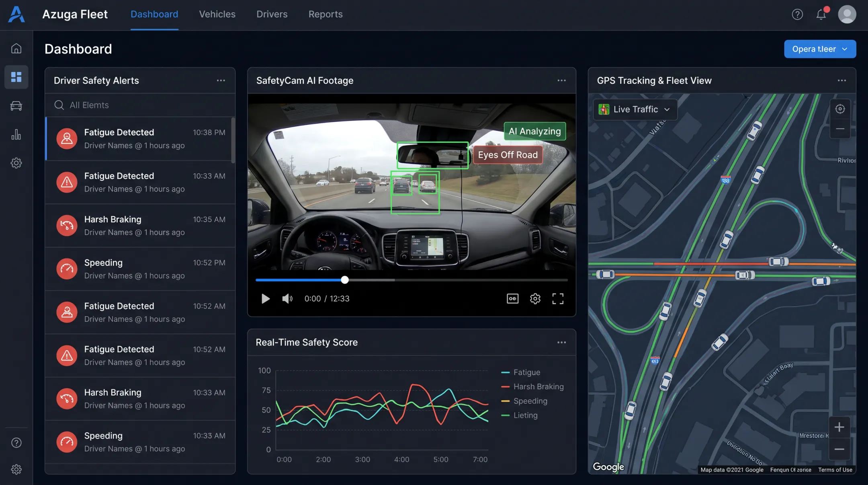Toggle Speeding series in chart legend
Image resolution: width=868 pixels, height=485 pixels.
click(x=524, y=401)
